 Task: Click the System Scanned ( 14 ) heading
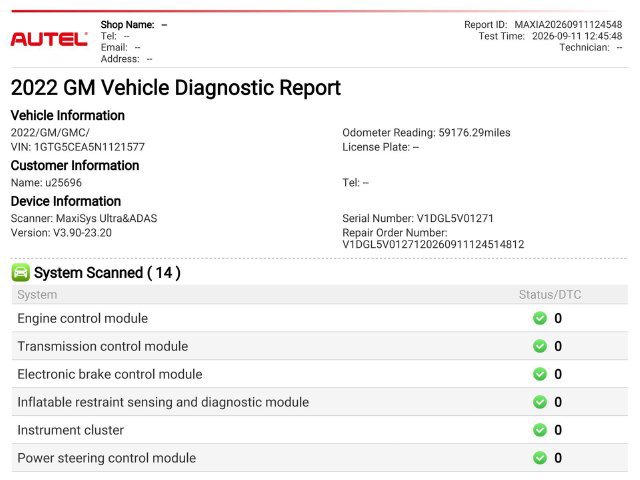[x=107, y=273]
